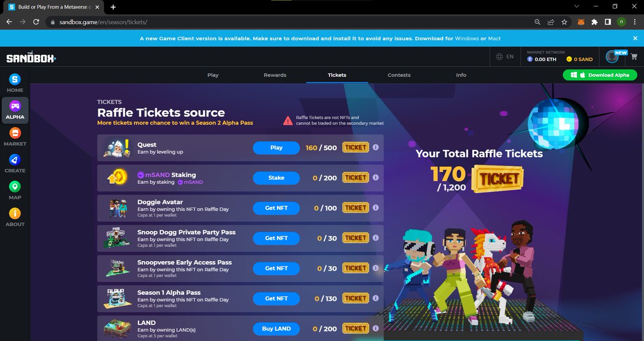Switch to the Contests tab
This screenshot has height=341, width=644.
click(x=399, y=75)
